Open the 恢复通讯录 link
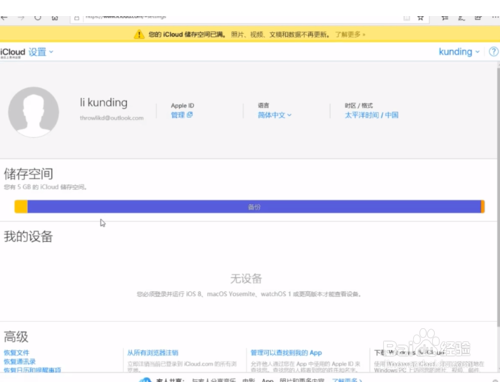This screenshot has width=500, height=382. pyautogui.click(x=20, y=362)
